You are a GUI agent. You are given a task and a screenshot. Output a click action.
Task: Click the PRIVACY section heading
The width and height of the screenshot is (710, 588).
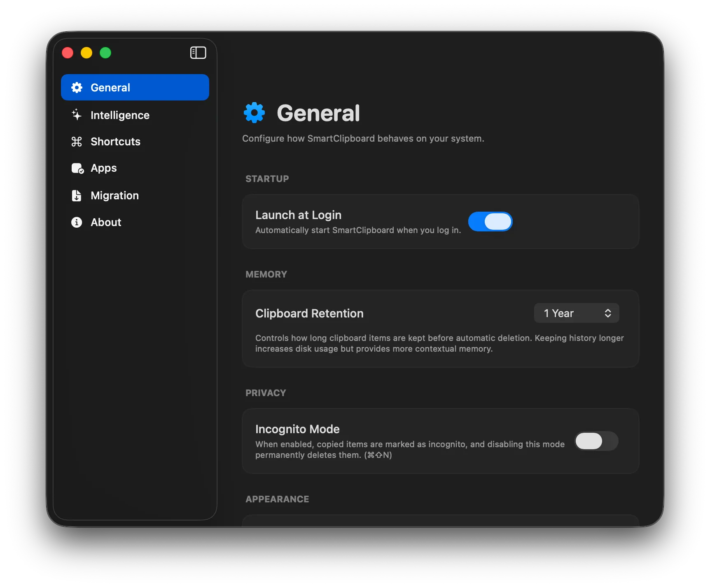(266, 393)
